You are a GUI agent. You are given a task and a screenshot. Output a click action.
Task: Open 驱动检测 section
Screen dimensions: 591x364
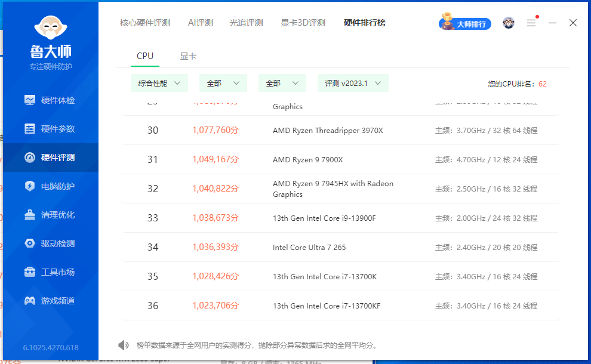tap(51, 243)
